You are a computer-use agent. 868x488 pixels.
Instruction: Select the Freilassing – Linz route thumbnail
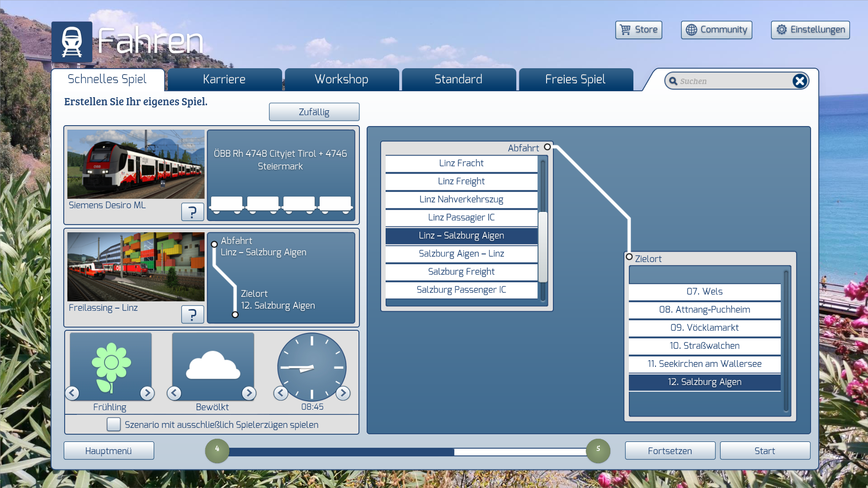[x=136, y=267]
